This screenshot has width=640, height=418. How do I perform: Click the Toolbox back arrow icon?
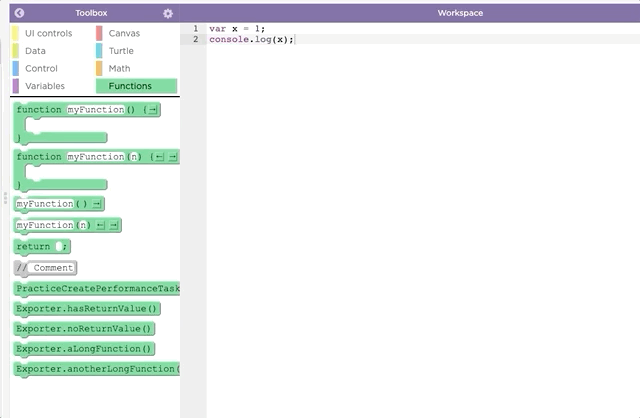click(x=19, y=13)
